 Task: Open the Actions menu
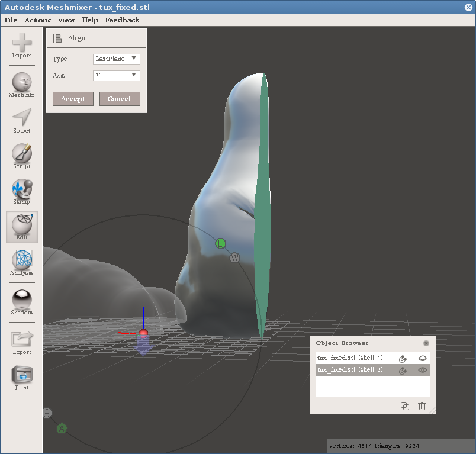pyautogui.click(x=38, y=20)
